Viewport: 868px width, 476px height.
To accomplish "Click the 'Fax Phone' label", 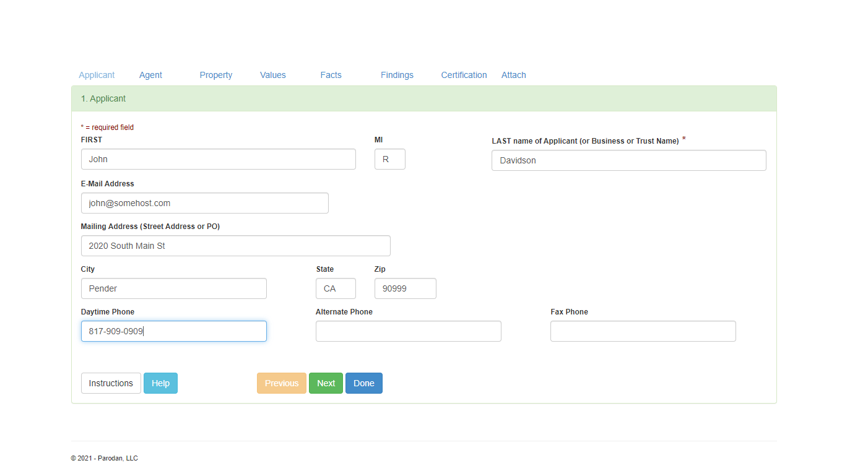I will click(570, 312).
